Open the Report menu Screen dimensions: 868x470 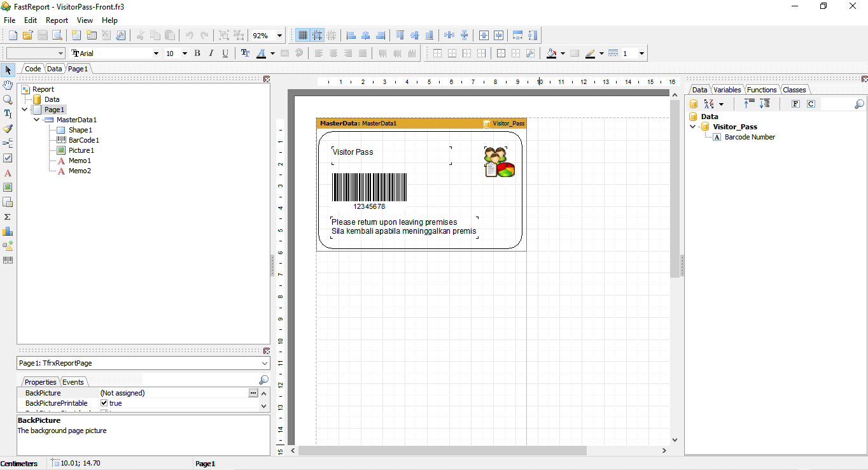pyautogui.click(x=57, y=20)
